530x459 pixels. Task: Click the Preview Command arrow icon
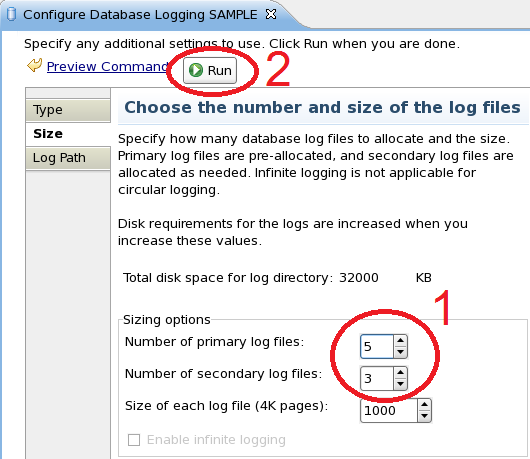point(34,65)
